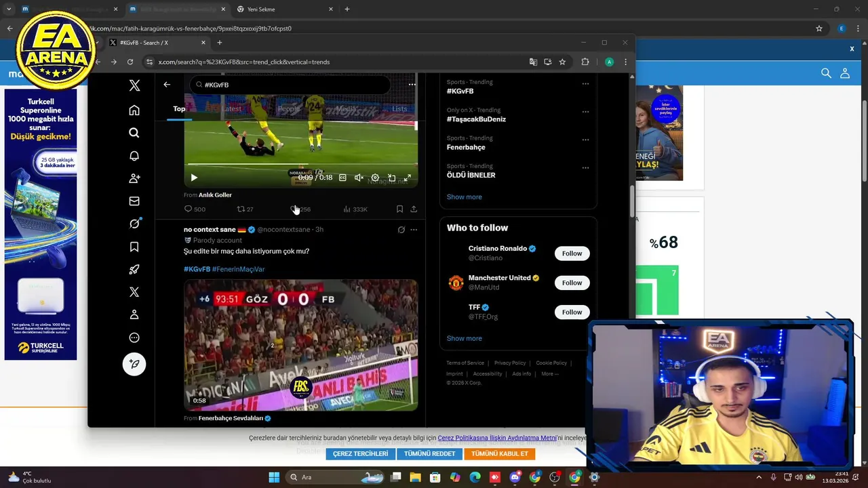Switch to the Lists tab
This screenshot has width=868, height=488.
399,108
